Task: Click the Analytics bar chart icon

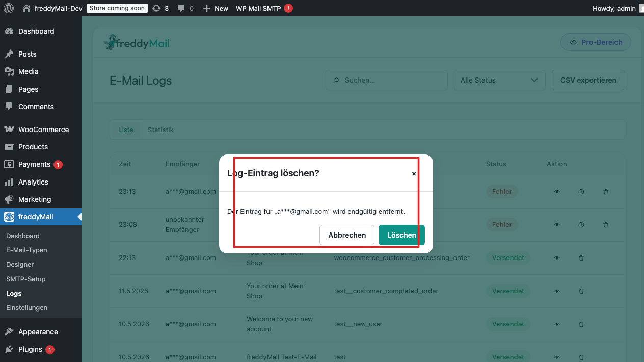Action: [x=9, y=182]
